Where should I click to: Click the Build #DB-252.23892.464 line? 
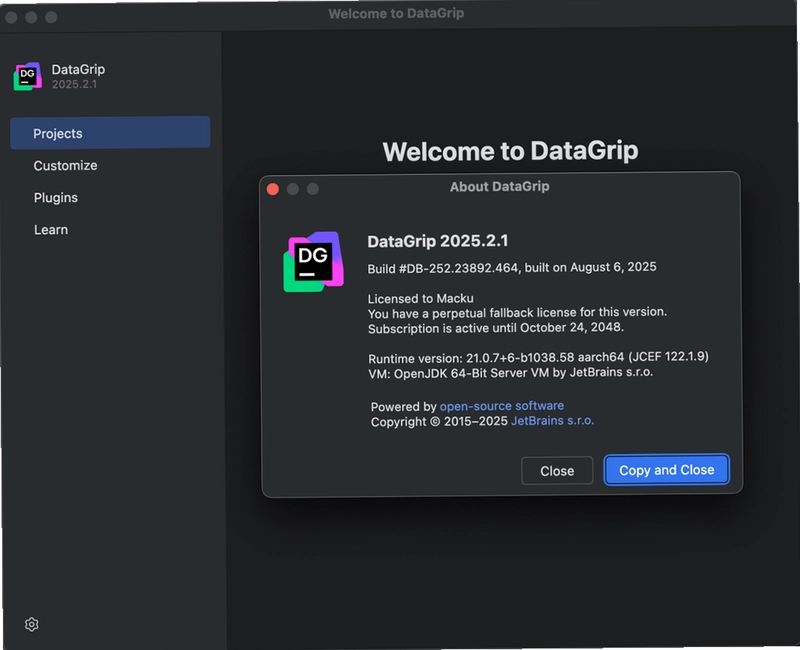point(512,267)
